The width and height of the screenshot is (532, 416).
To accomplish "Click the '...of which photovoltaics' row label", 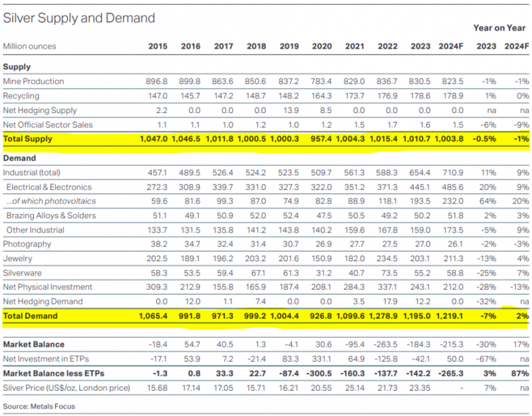I will [x=51, y=201].
